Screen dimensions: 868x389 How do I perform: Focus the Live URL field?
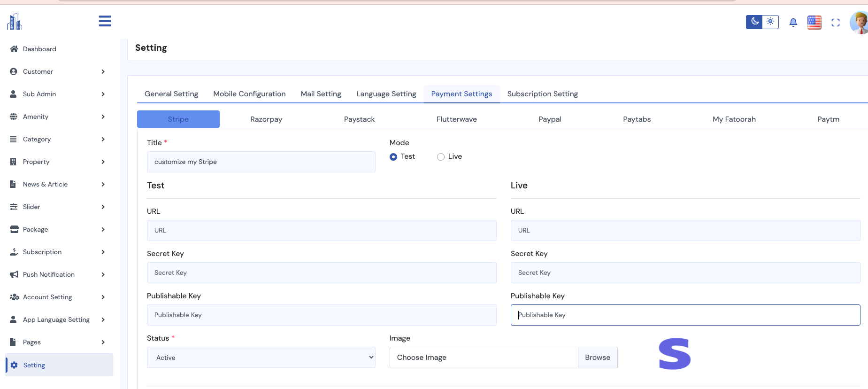tap(685, 230)
